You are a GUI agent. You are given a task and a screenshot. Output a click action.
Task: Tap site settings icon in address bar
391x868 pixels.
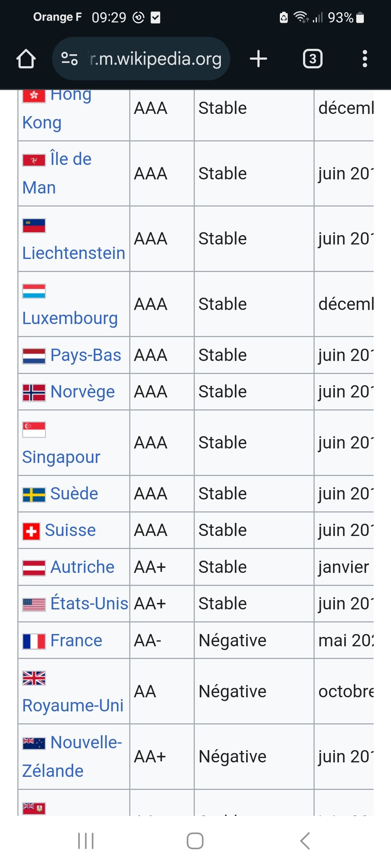pos(70,59)
